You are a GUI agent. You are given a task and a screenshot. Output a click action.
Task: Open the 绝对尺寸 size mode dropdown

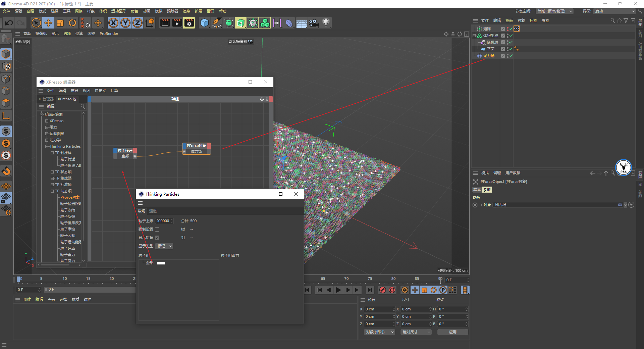point(416,332)
